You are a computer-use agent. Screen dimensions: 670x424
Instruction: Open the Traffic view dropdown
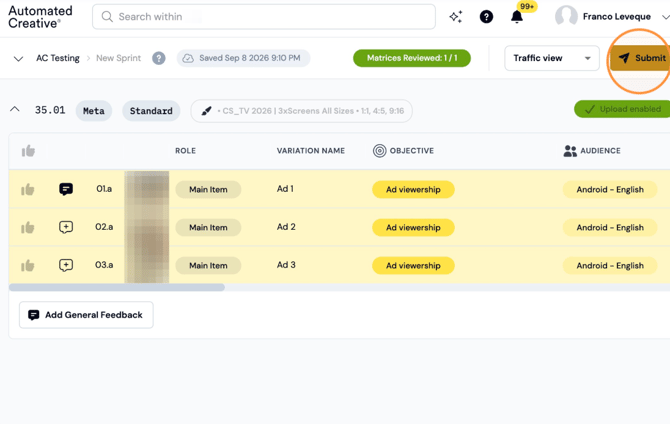pos(552,58)
